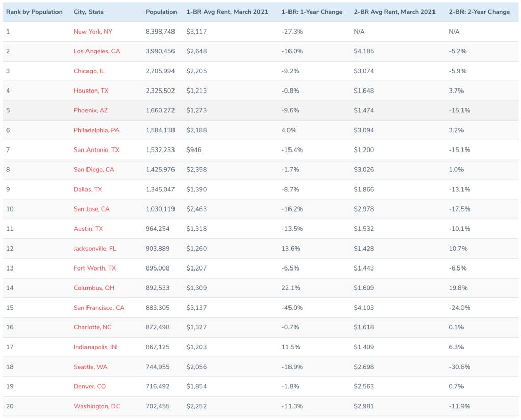Select Charlotte 0.1% change cell
The height and width of the screenshot is (420, 521).
click(456, 327)
